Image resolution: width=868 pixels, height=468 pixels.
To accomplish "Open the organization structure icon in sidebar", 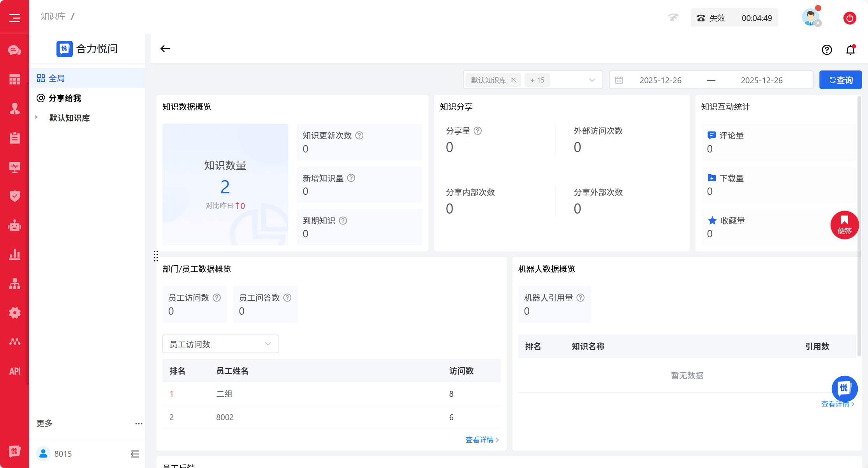I will 14,284.
